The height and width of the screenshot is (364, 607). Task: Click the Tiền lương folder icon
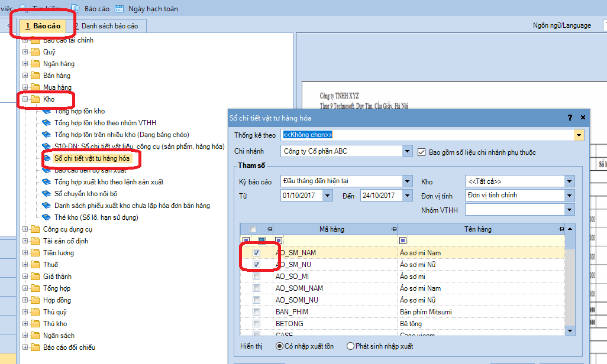(x=35, y=252)
